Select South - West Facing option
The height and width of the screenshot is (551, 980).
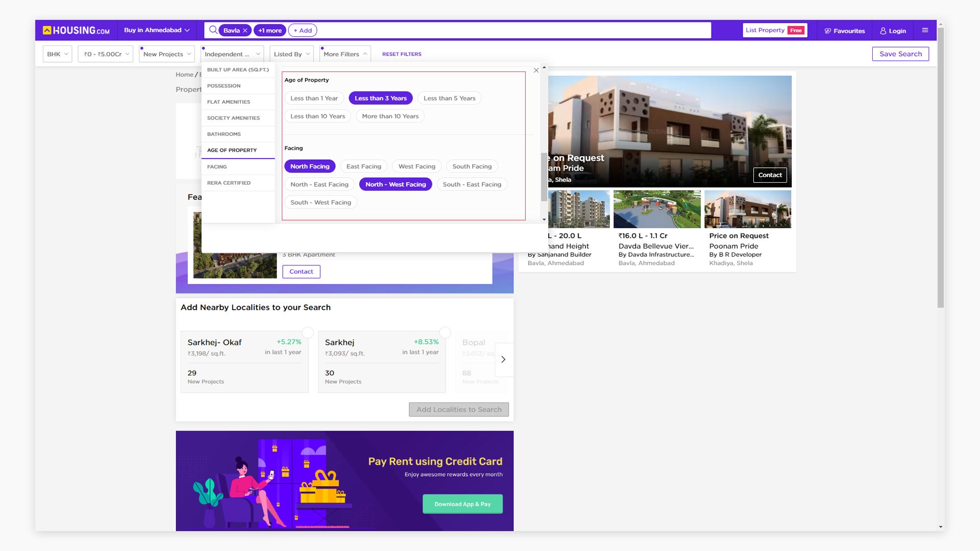coord(321,203)
